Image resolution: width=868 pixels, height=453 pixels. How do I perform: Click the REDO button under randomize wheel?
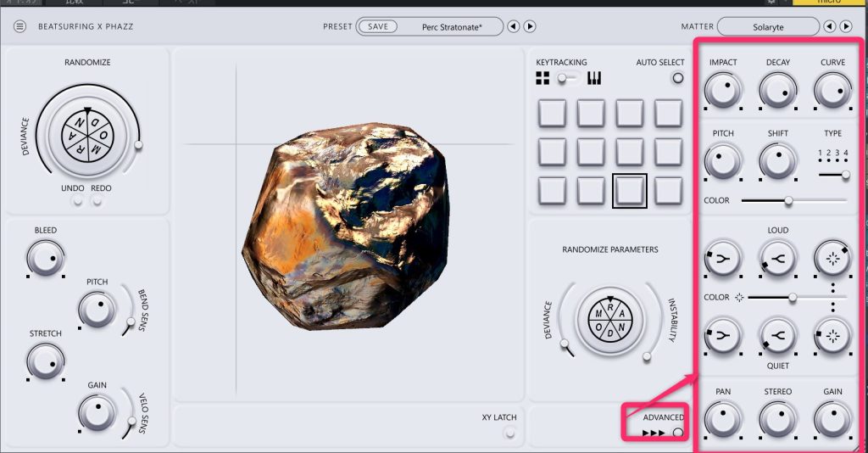[97, 201]
